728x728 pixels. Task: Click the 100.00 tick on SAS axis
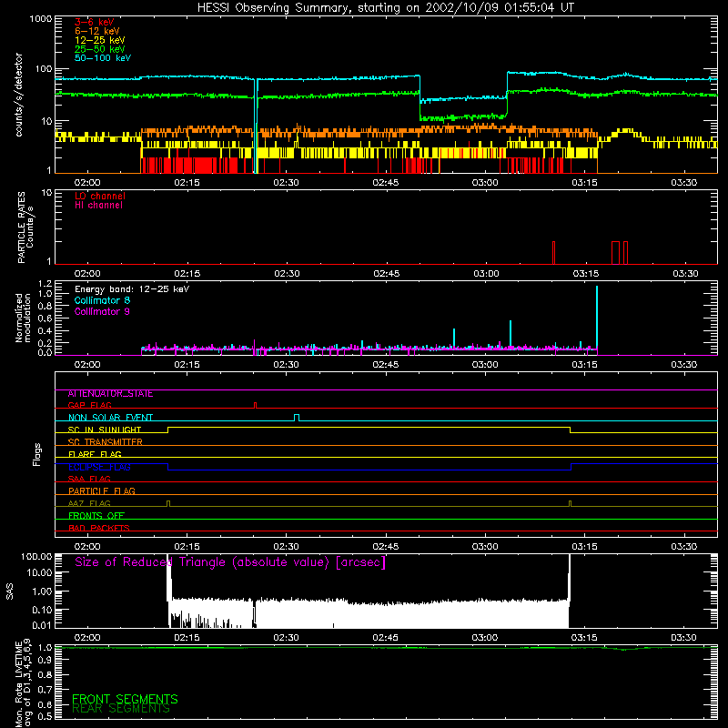(x=36, y=557)
